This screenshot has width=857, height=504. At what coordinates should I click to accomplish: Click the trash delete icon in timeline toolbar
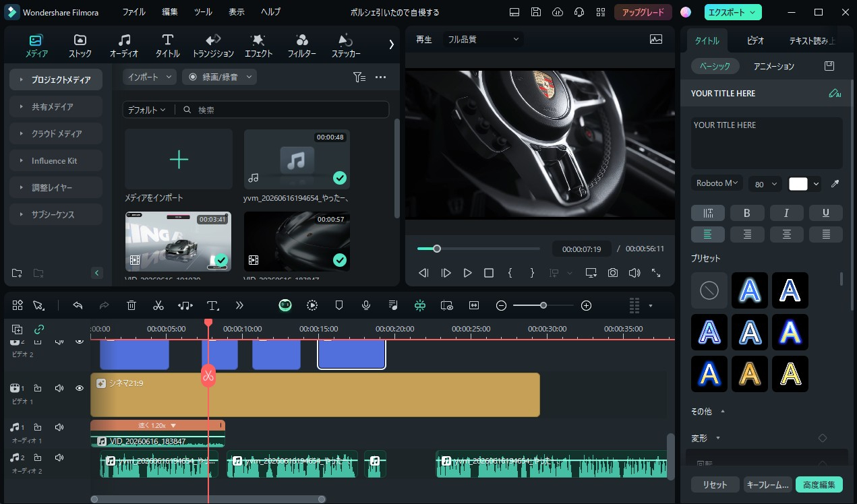tap(131, 305)
